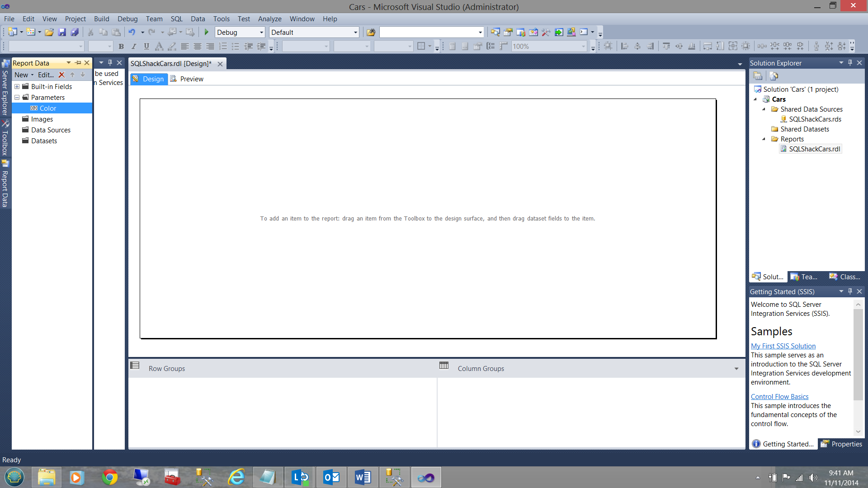Expand the Built-in Fields node
Image resolution: width=868 pixels, height=488 pixels.
17,87
